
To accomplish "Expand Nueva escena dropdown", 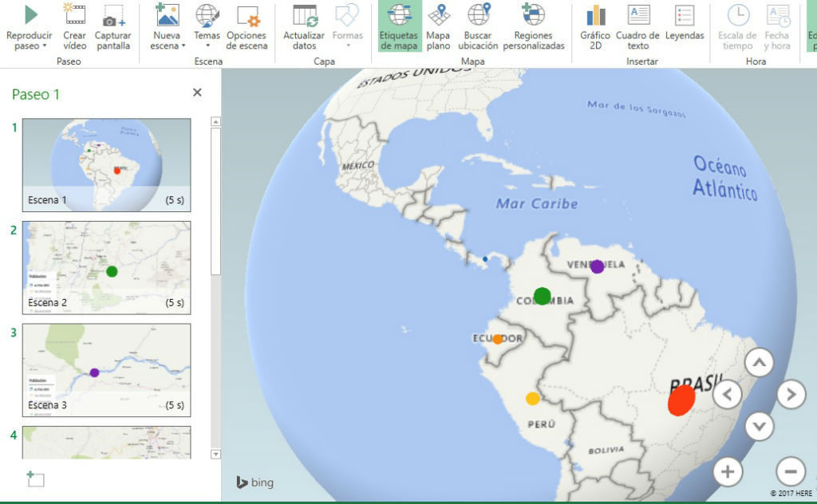I will click(167, 45).
